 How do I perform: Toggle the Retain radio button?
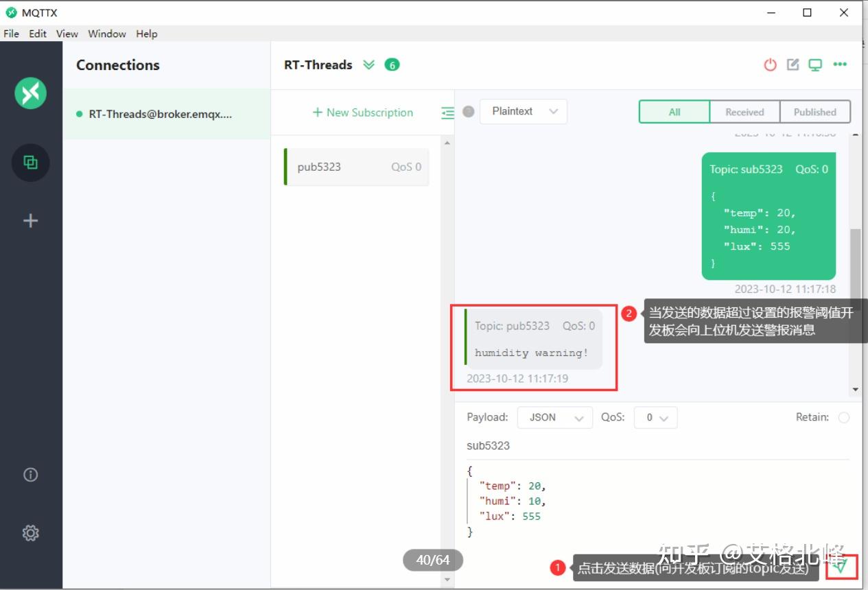(x=844, y=417)
